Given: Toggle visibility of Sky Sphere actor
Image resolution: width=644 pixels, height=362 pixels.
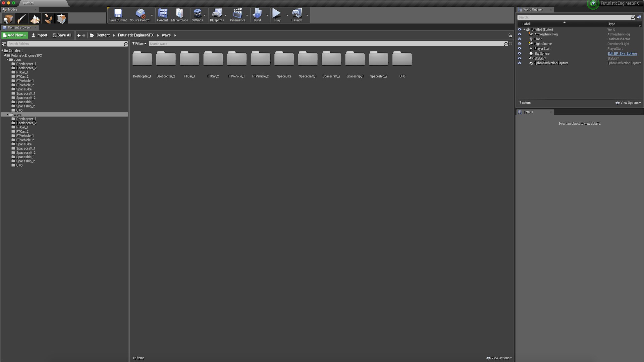Looking at the screenshot, I should 520,54.
